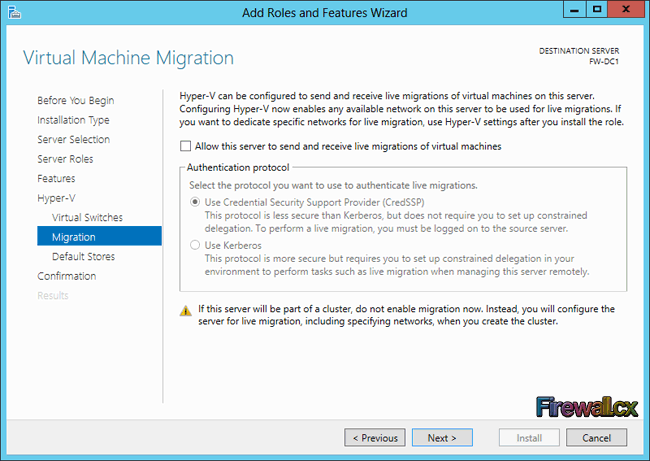Click the Previous button
Screen dimensions: 650x461
click(x=375, y=438)
